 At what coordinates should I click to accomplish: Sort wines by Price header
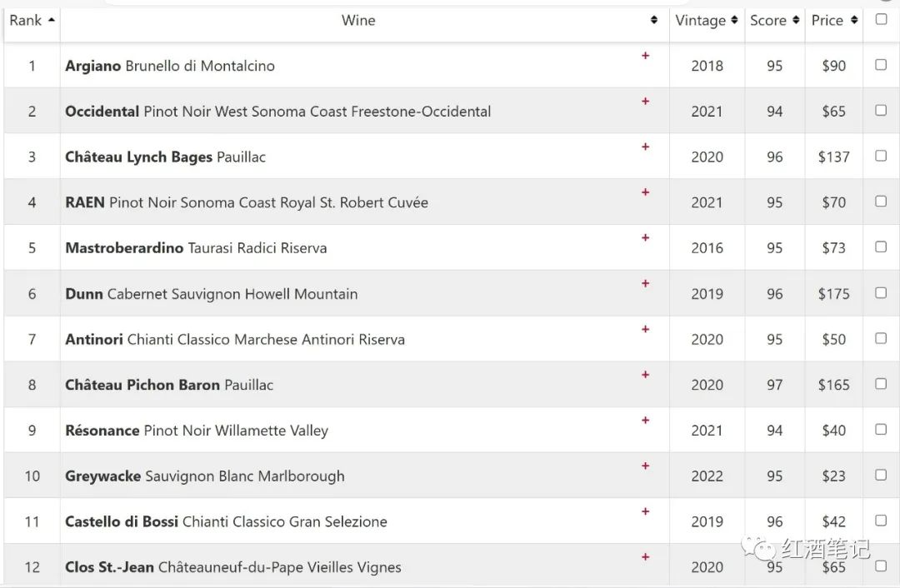pos(834,20)
